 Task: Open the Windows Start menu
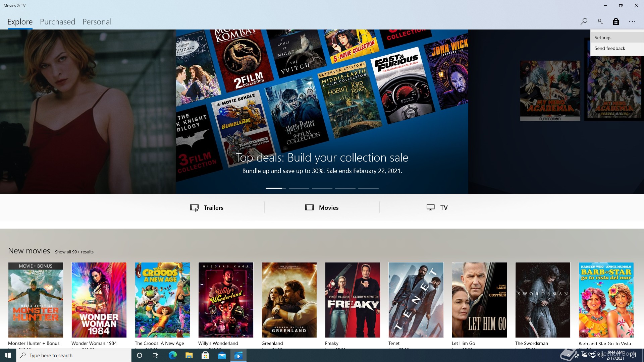point(8,355)
